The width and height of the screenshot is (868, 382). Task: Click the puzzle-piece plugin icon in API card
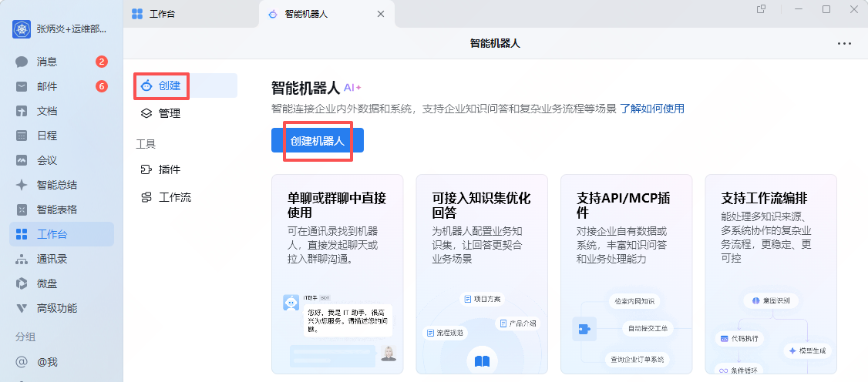click(584, 329)
